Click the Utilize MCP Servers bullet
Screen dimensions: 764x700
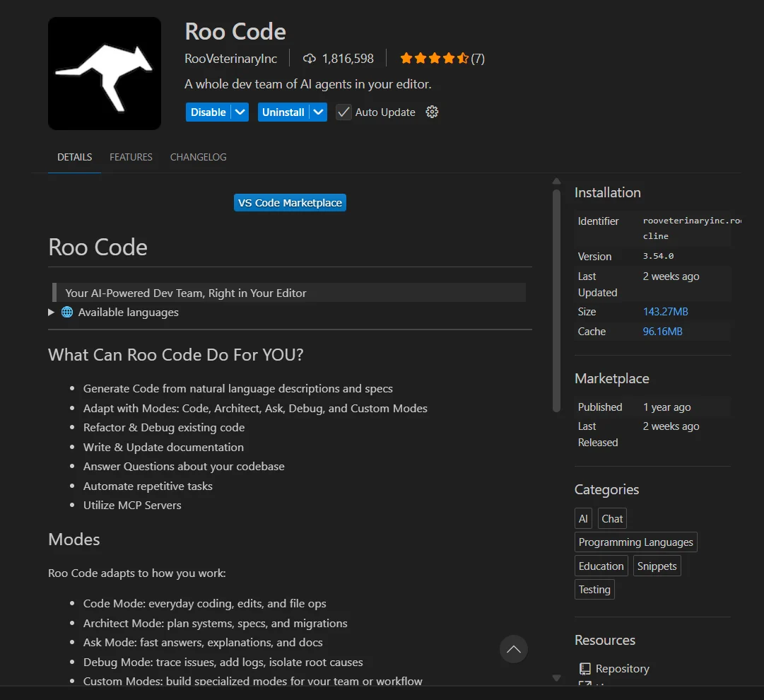coord(132,505)
